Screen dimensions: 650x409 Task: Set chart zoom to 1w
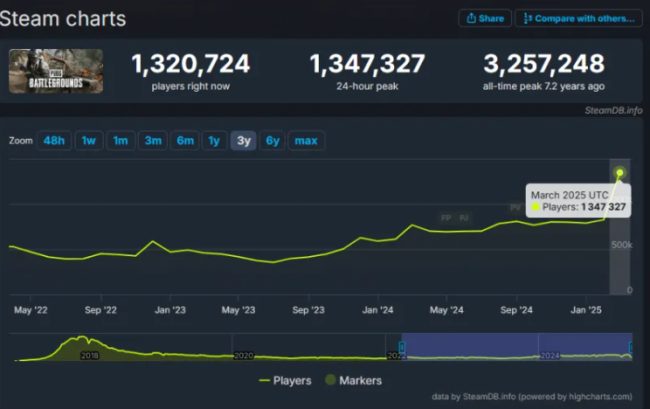[x=88, y=140]
